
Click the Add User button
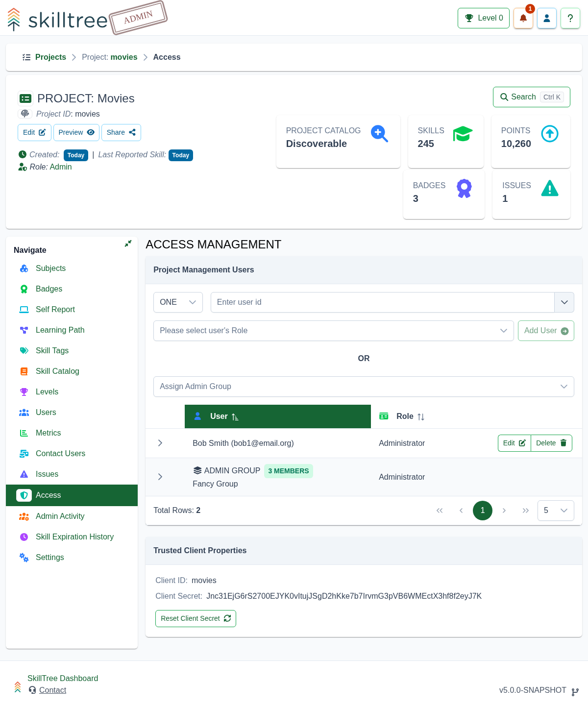coord(546,331)
